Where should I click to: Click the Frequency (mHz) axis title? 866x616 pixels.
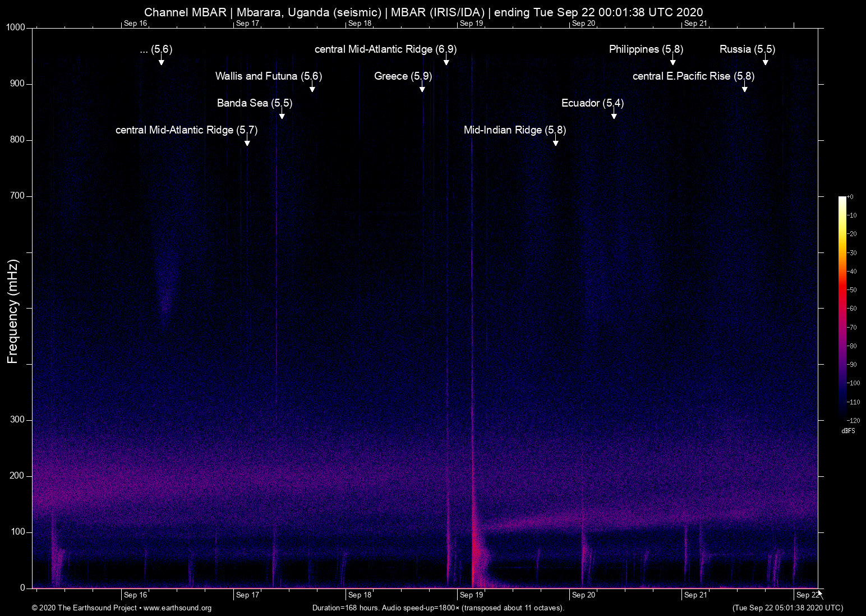coord(13,311)
